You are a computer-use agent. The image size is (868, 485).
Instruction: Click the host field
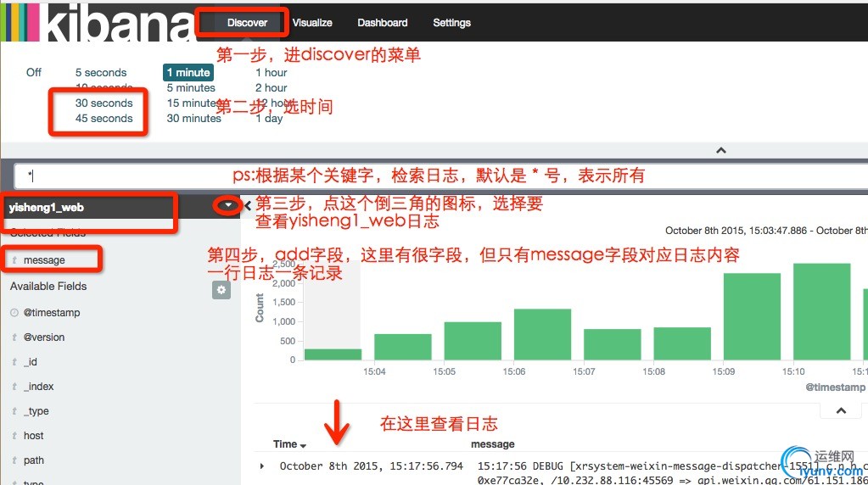[x=33, y=436]
